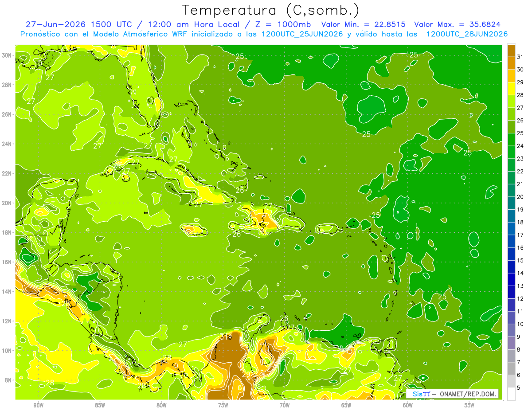This screenshot has height=411, width=532.
Task: Click the "80W" longitude axis label
Action: 161,405
